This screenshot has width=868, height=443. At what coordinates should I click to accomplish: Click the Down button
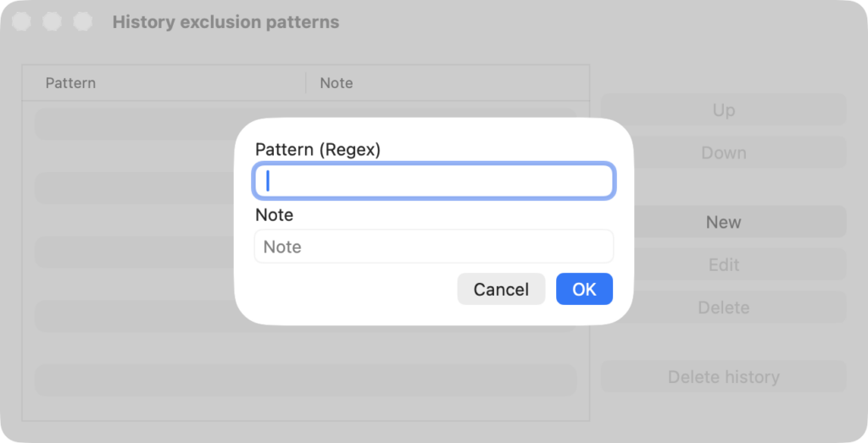[724, 152]
